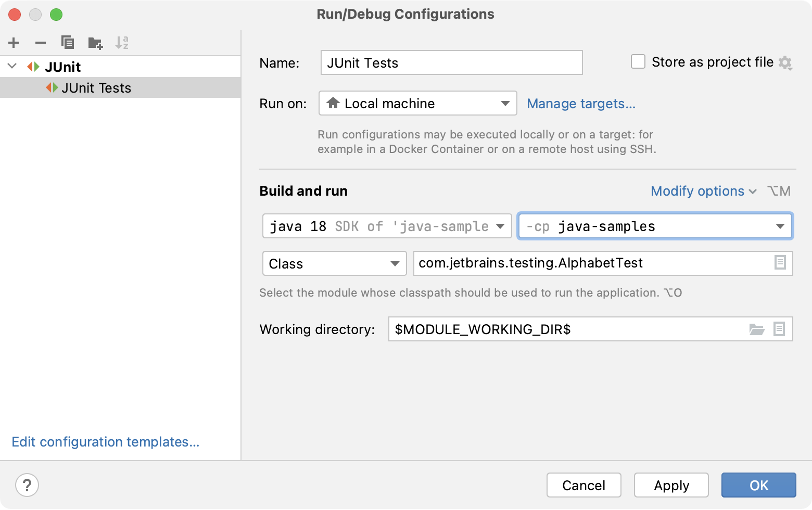
Task: Collapse the JUnit tree node
Action: [12, 66]
